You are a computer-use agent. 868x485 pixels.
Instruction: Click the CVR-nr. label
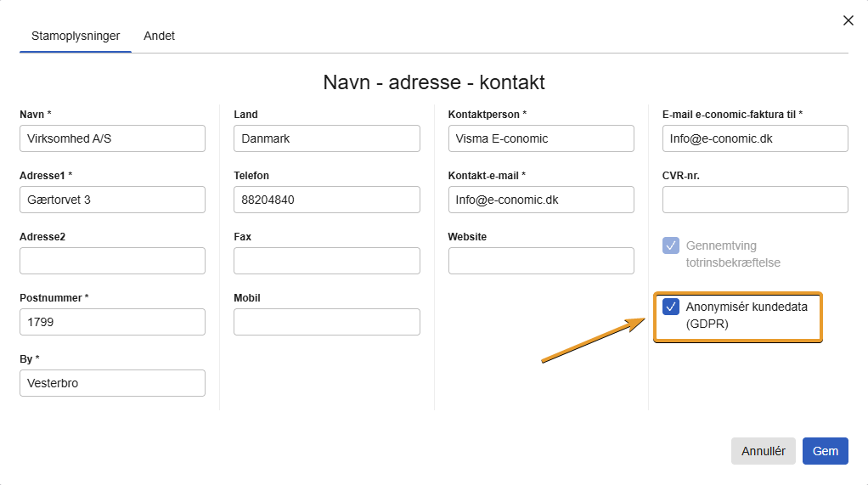[681, 176]
